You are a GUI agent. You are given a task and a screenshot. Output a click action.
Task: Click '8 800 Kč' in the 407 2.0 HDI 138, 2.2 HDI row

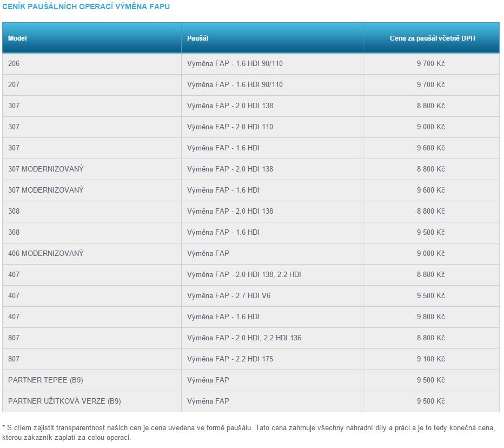coord(430,275)
